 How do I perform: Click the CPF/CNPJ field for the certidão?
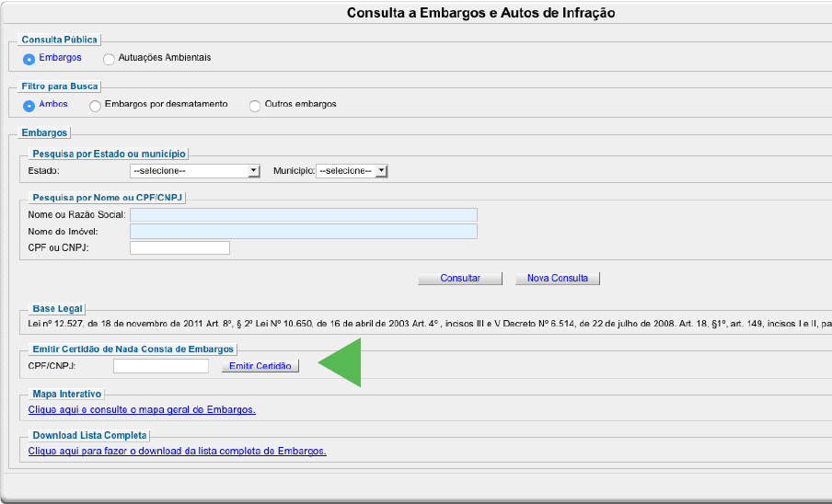pos(161,366)
